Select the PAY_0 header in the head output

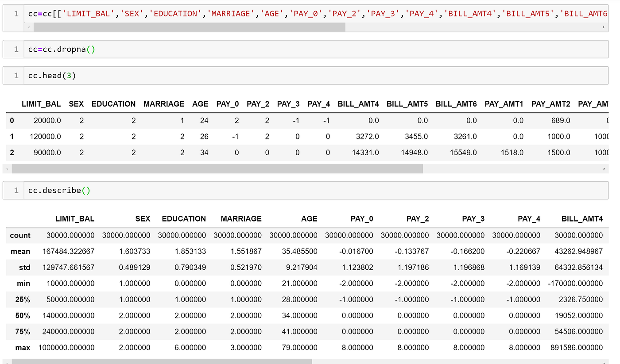tap(227, 104)
